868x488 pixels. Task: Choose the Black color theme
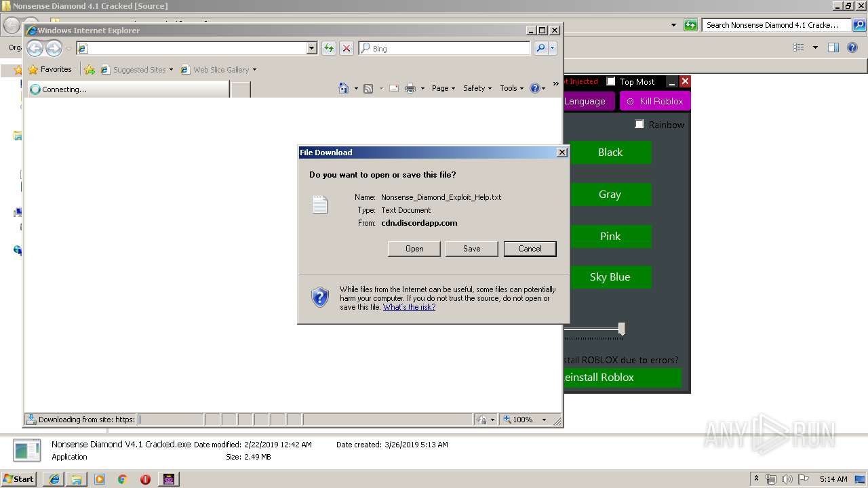coord(610,152)
